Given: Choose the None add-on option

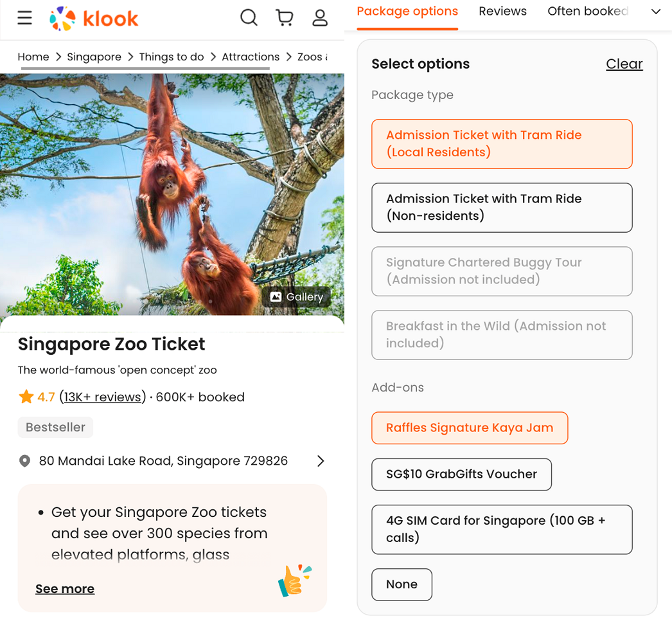Looking at the screenshot, I should tap(402, 584).
